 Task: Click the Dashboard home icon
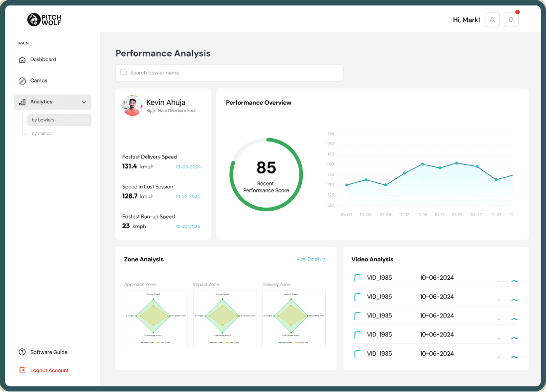point(22,60)
